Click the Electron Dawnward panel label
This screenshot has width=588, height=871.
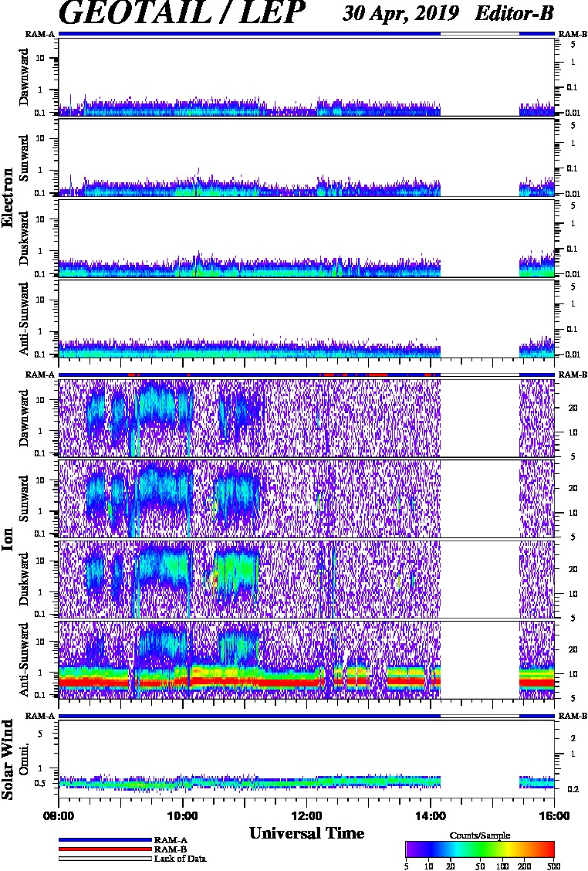pyautogui.click(x=24, y=76)
